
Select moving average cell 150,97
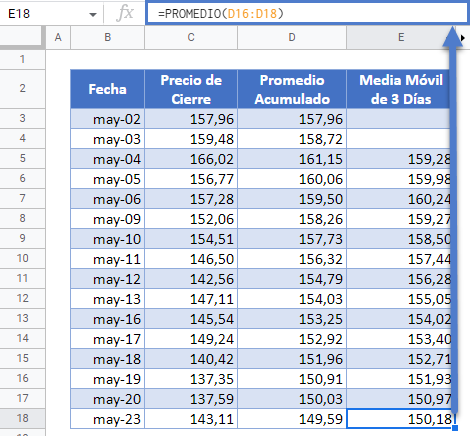pos(400,399)
